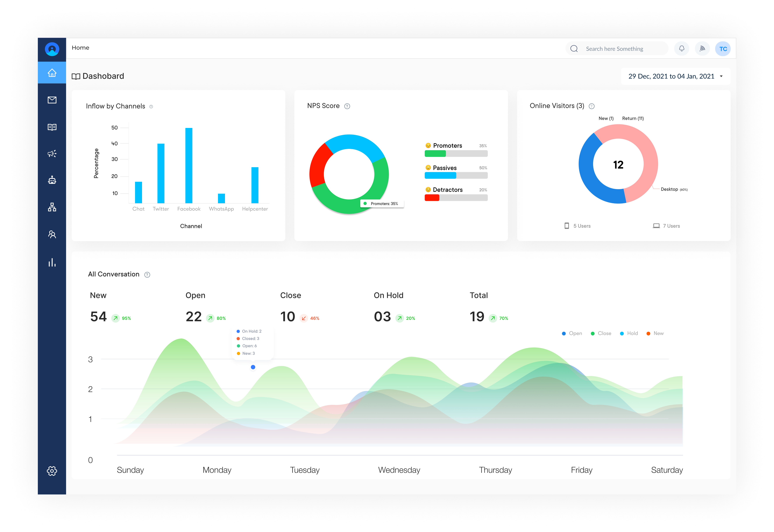Open the chatbot robot sidebar icon

pyautogui.click(x=52, y=180)
